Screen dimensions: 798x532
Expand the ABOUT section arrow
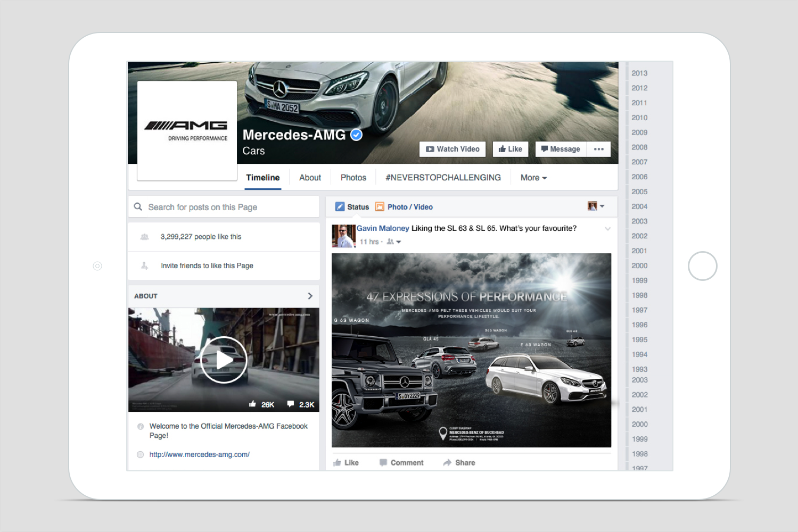(x=310, y=296)
